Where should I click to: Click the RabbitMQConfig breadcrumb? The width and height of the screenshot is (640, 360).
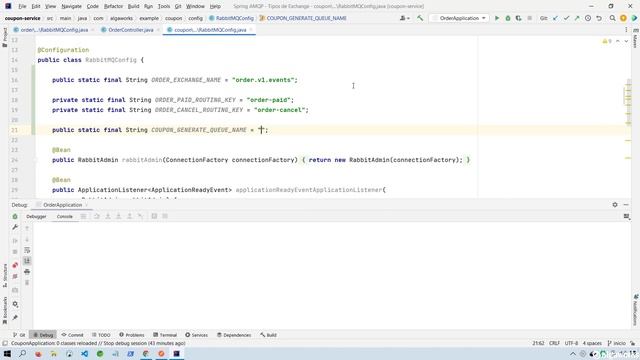click(231, 18)
